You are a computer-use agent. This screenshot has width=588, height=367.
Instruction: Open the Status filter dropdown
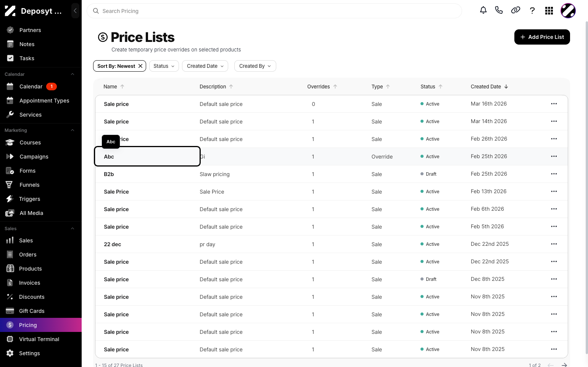[164, 66]
